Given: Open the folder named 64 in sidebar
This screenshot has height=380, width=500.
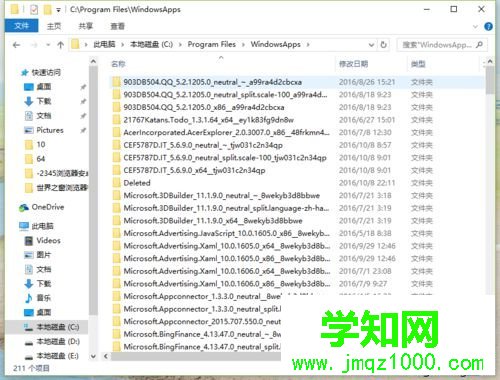Looking at the screenshot, I should coord(41,159).
